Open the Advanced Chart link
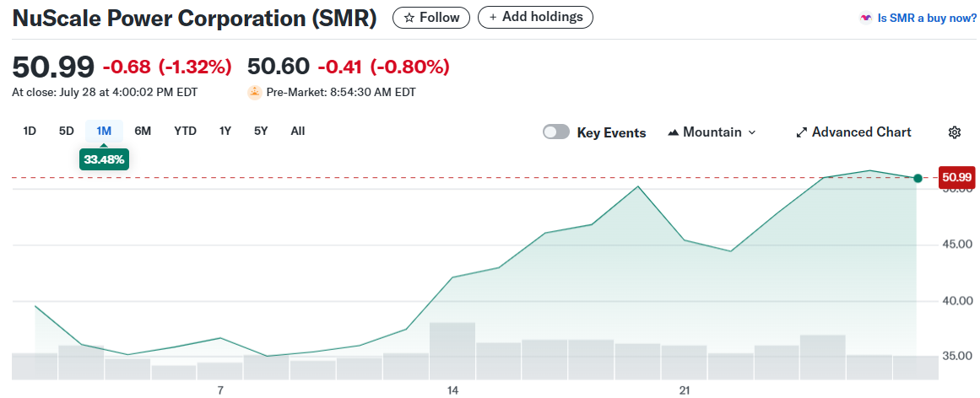Image resolution: width=980 pixels, height=398 pixels. pos(853,132)
